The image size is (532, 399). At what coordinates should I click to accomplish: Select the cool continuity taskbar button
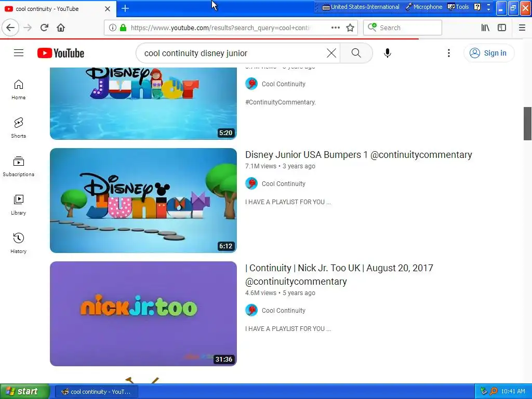96,392
